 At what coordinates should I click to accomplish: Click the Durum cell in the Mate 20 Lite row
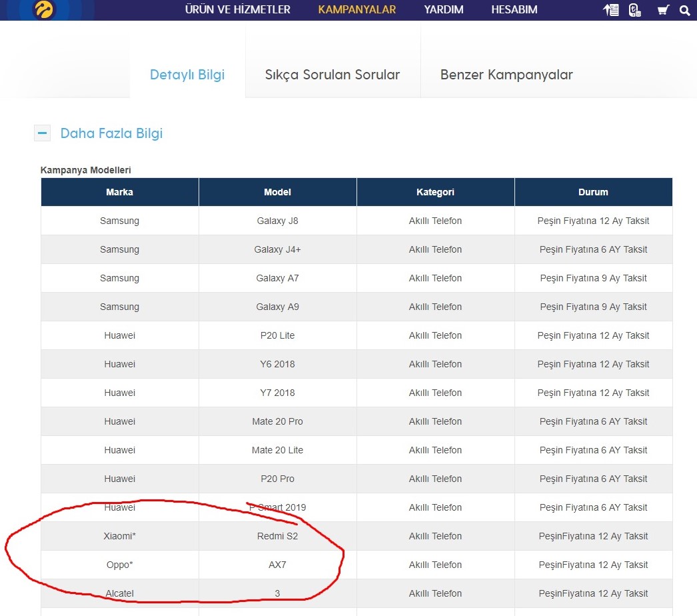(594, 450)
